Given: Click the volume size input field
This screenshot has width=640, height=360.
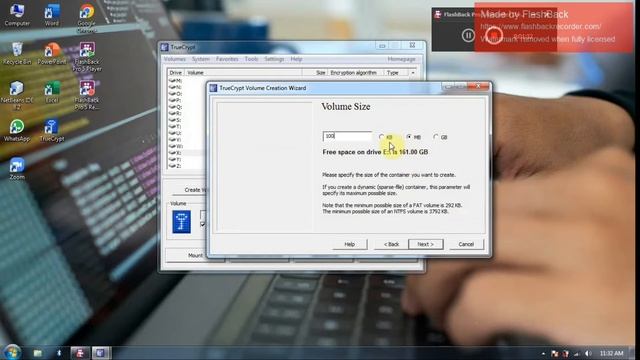Looking at the screenshot, I should tap(347, 136).
